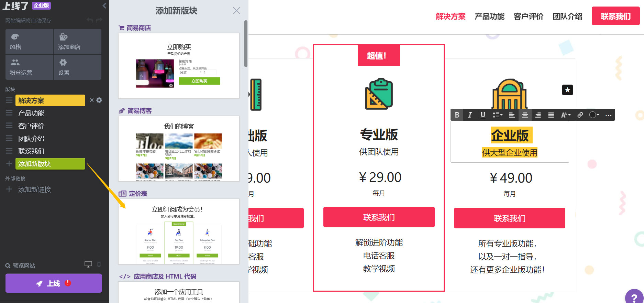Open gear settings for 解决方案 section
Screen dimensions: 644x303
click(x=99, y=100)
